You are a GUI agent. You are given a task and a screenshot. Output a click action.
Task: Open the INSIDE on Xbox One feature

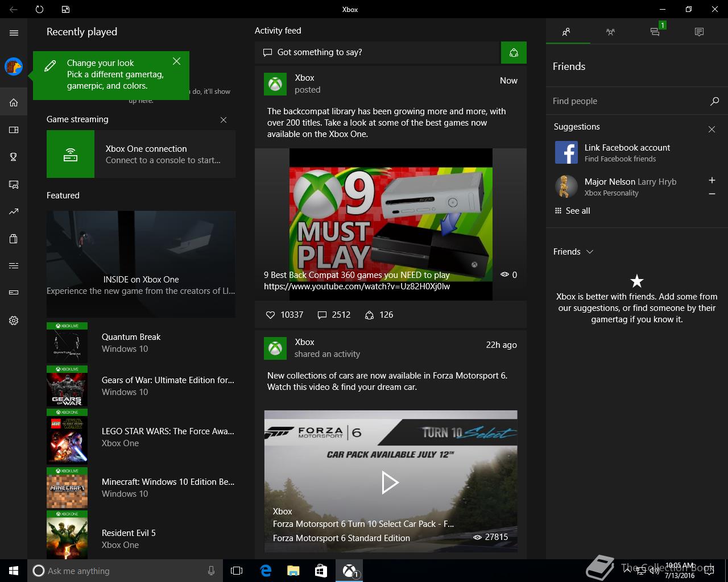click(141, 264)
